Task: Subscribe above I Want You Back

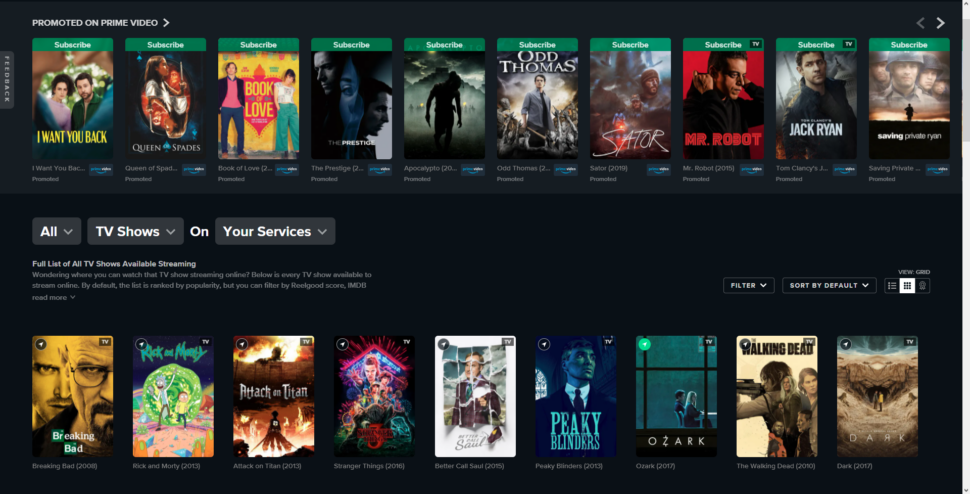Action: (x=72, y=45)
